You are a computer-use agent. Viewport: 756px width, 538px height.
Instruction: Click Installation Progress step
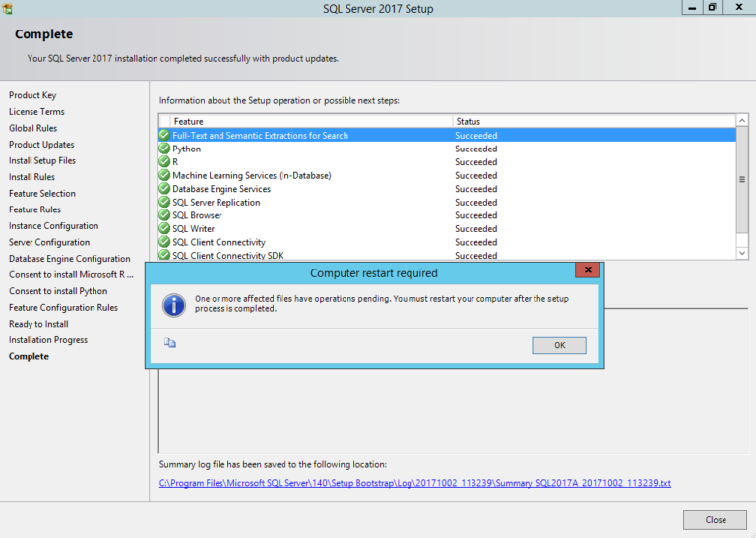[48, 340]
